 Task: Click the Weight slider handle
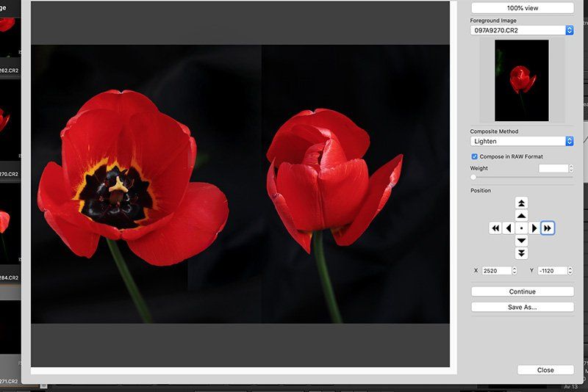(473, 177)
